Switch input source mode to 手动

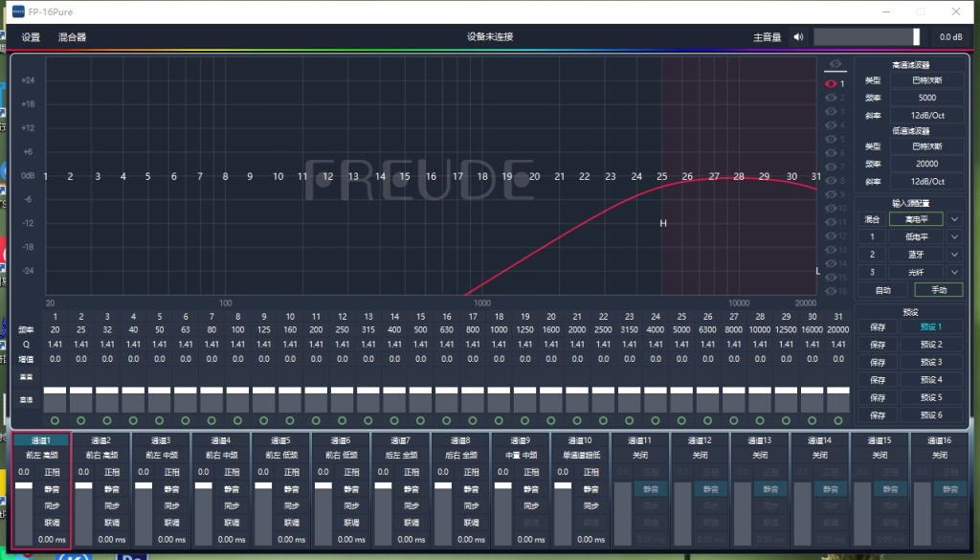pyautogui.click(x=939, y=290)
